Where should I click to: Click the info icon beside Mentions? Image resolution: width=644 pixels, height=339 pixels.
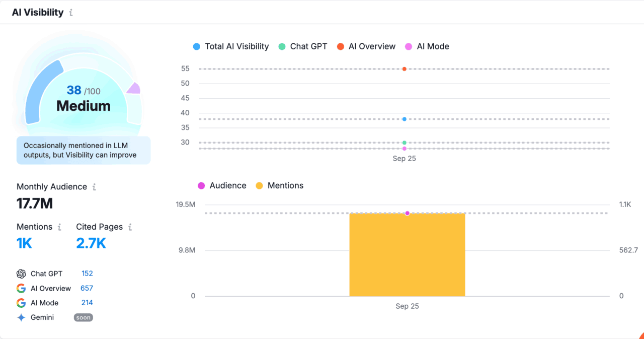(x=60, y=227)
